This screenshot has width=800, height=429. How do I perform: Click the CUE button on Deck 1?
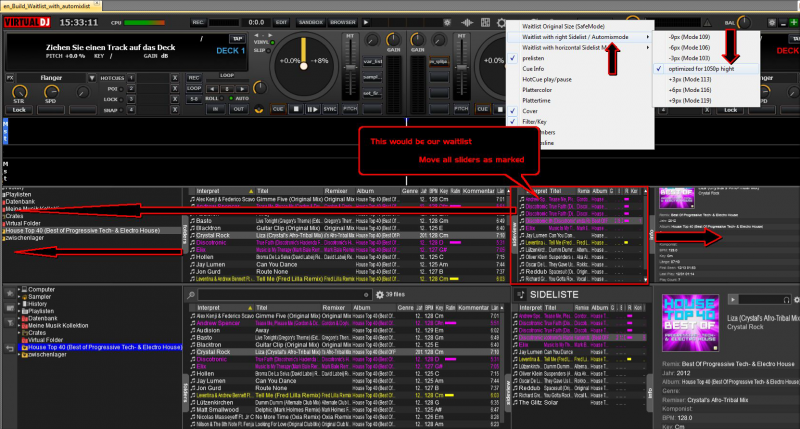pyautogui.click(x=278, y=109)
